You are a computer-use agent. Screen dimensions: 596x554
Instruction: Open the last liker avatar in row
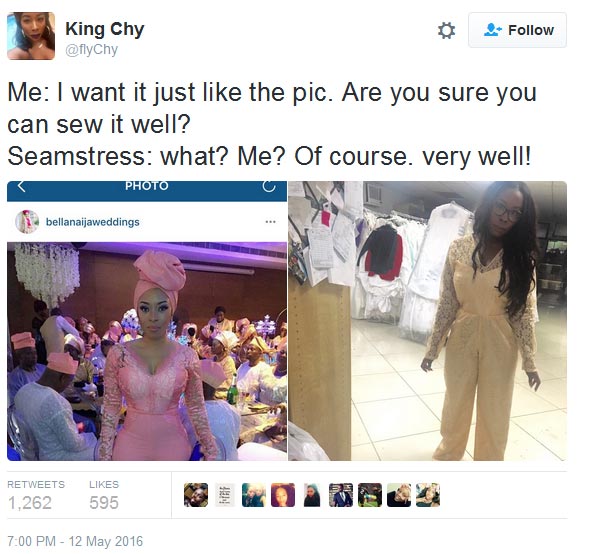coord(428,495)
